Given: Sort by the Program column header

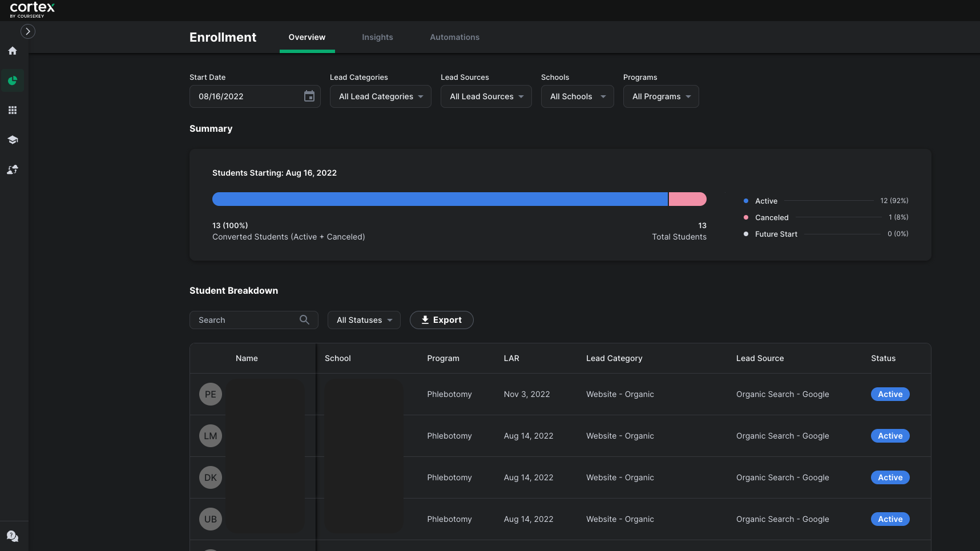Looking at the screenshot, I should pyautogui.click(x=443, y=358).
